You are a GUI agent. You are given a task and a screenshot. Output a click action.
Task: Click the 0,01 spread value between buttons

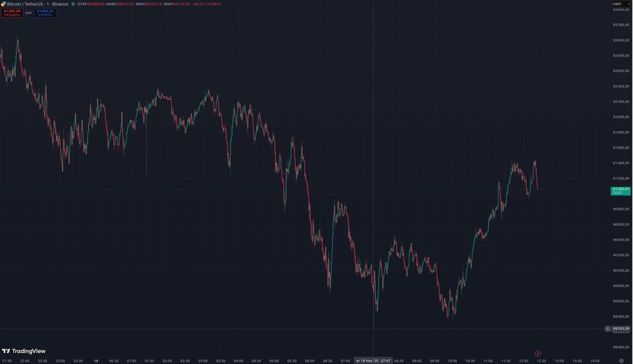tap(29, 13)
